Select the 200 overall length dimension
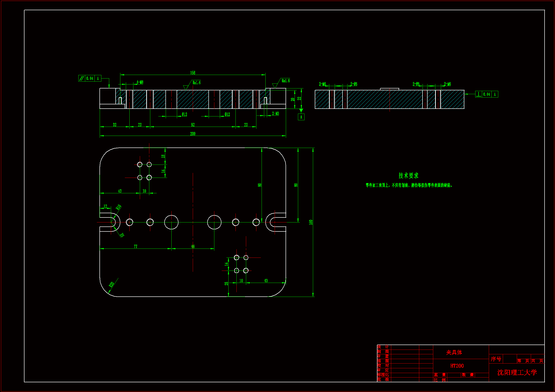The height and width of the screenshot is (392, 555). coord(193,134)
